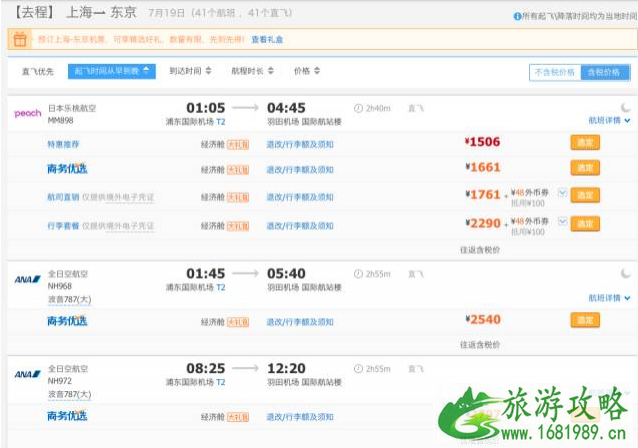Click 商务优选 label under NH972
This screenshot has height=448, width=638.
pos(67,416)
